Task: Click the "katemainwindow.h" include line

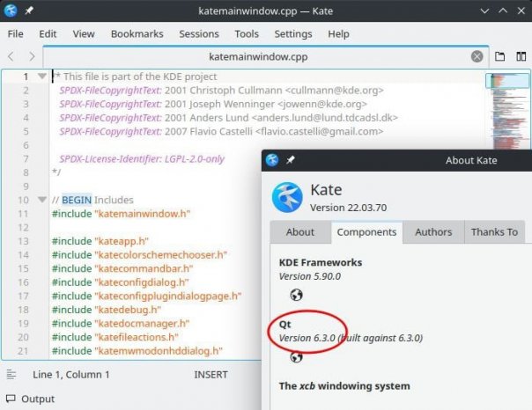Action: [121, 214]
